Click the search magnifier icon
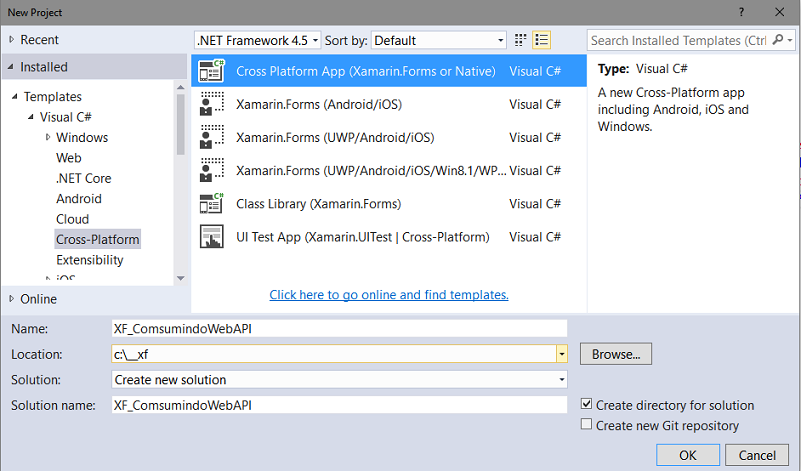Image resolution: width=801 pixels, height=471 pixels. coord(778,40)
